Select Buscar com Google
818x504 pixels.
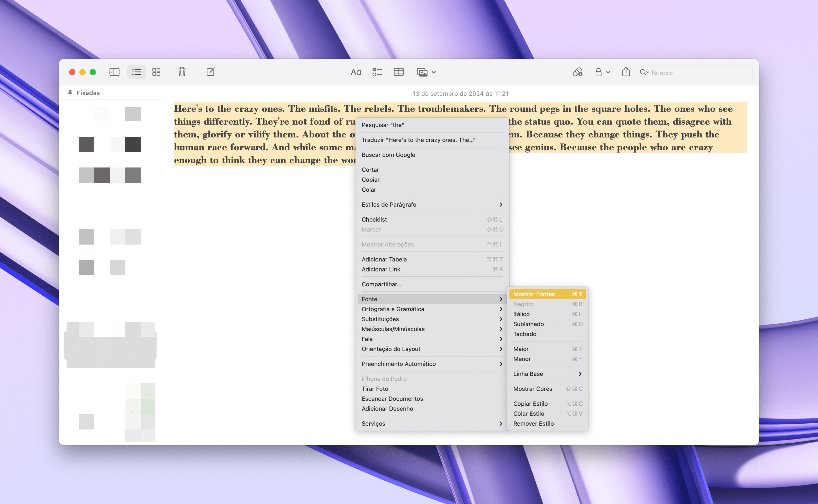[432, 155]
